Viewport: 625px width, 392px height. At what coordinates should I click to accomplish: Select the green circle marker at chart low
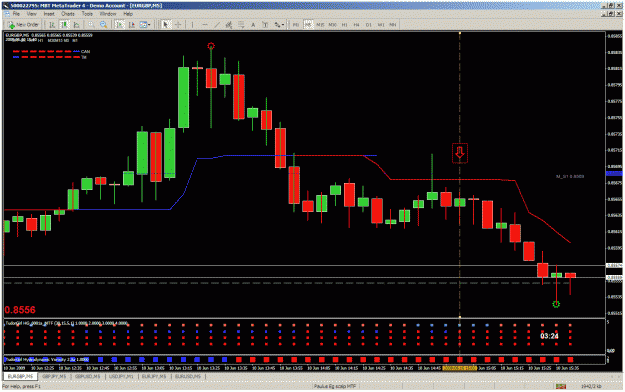pos(556,304)
